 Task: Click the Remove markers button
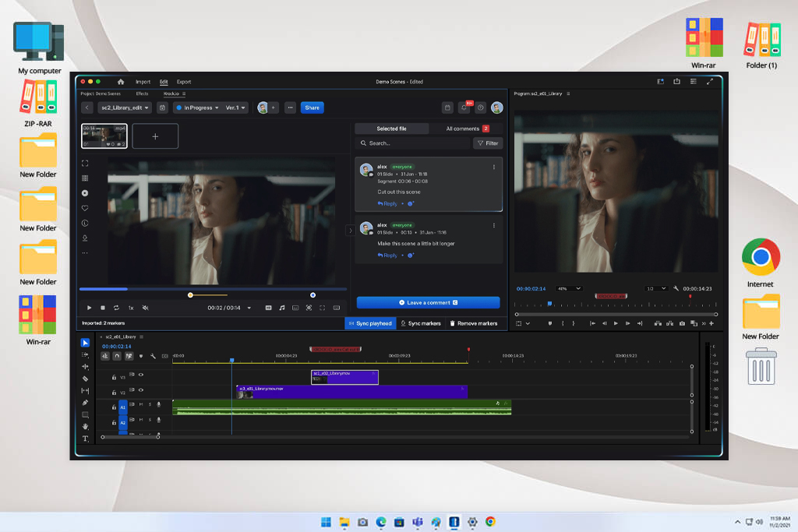coord(474,323)
